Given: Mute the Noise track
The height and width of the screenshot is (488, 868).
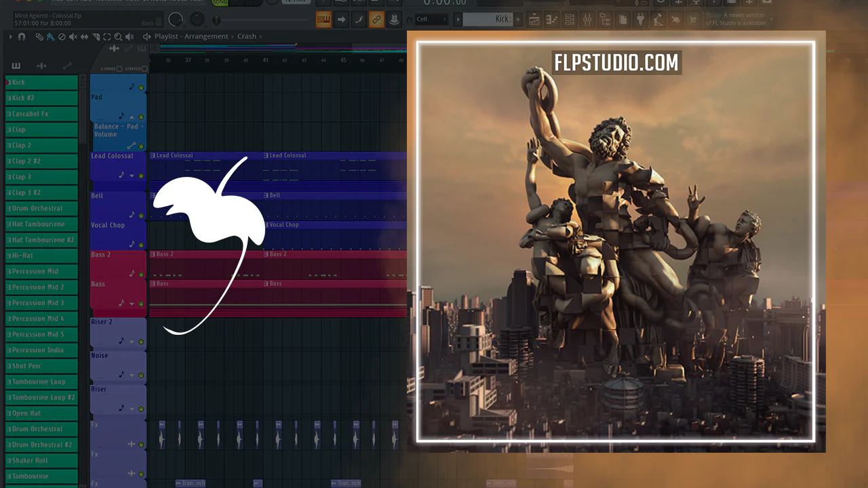Looking at the screenshot, I should click(141, 375).
